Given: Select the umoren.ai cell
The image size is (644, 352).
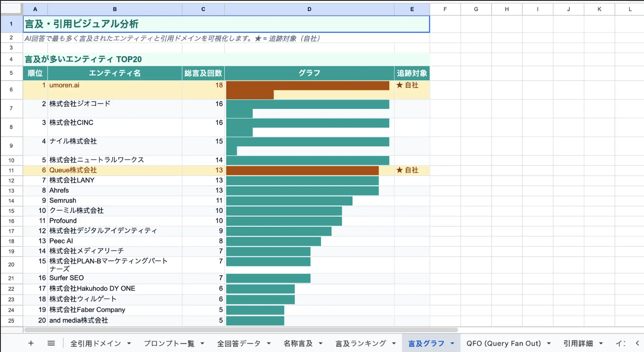Looking at the screenshot, I should 115,90.
